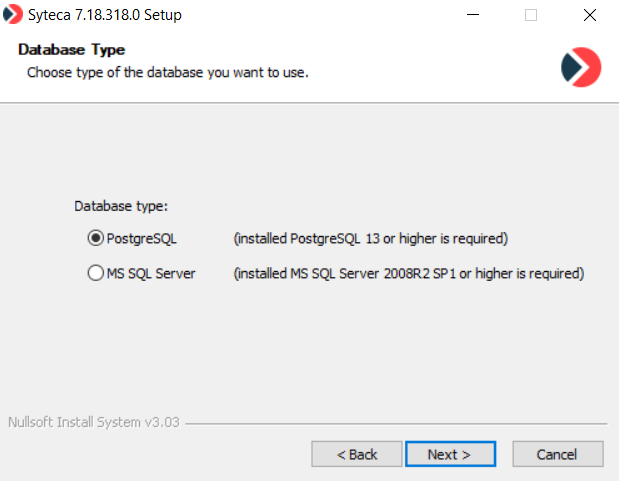Click the bold Database Type heading
This screenshot has width=619, height=481.
(x=71, y=50)
